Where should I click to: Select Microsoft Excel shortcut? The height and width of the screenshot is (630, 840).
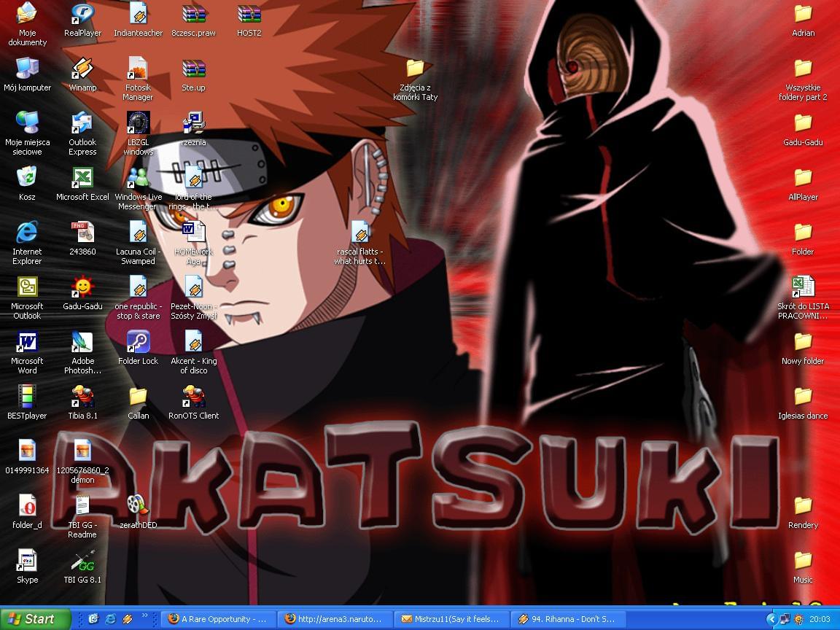click(x=82, y=177)
